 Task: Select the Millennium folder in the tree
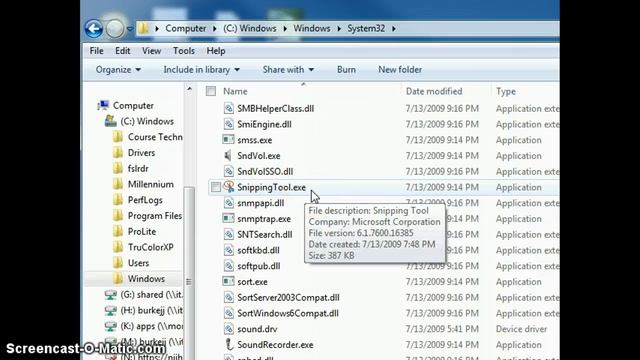[151, 184]
